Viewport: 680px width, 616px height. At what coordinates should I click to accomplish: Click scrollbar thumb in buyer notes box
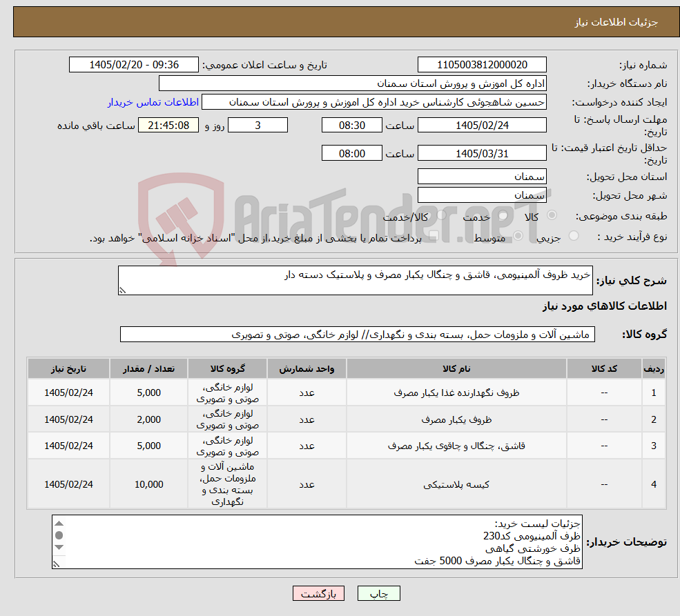59,535
